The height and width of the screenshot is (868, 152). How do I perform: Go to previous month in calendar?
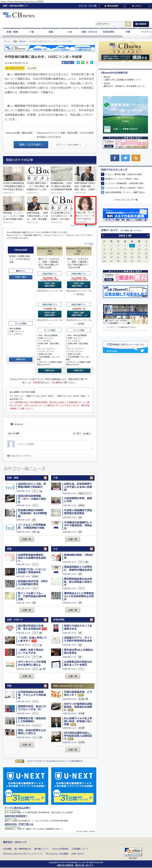(103, 235)
